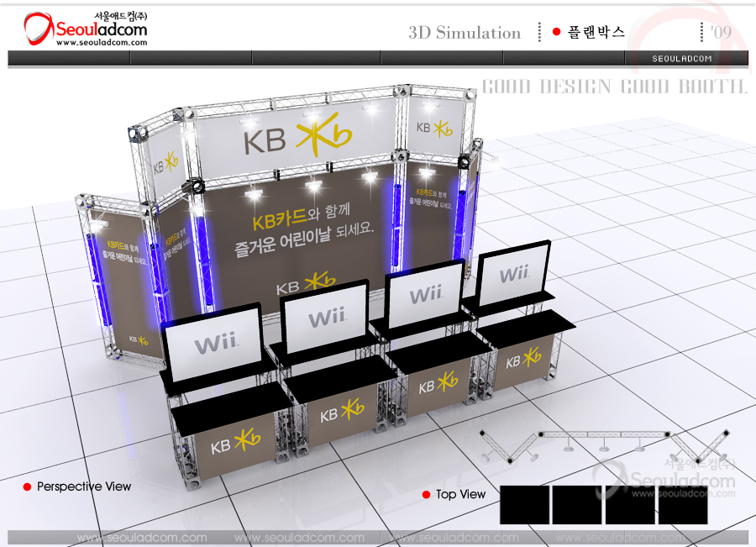Screen dimensions: 756x547
Task: Click the large KB logo on the top banner
Action: tap(298, 136)
